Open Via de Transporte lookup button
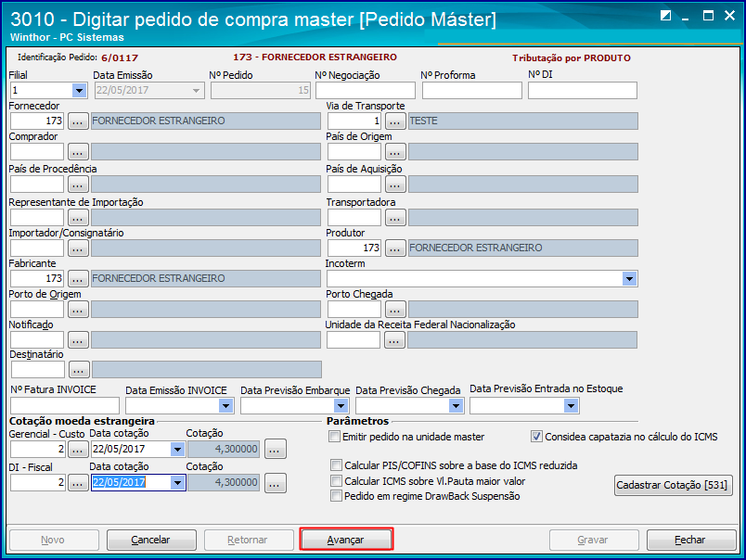Viewport: 746px width, 560px height. pyautogui.click(x=395, y=121)
